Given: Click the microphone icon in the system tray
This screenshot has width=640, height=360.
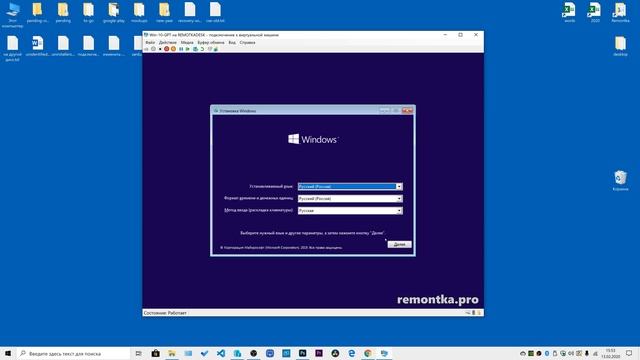Looking at the screenshot, I should click(x=587, y=353).
